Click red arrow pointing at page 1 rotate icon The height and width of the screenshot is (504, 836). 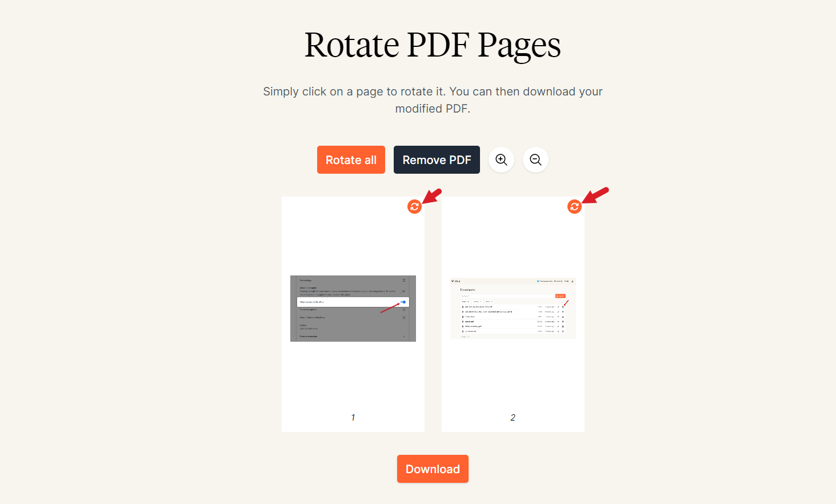(x=432, y=196)
